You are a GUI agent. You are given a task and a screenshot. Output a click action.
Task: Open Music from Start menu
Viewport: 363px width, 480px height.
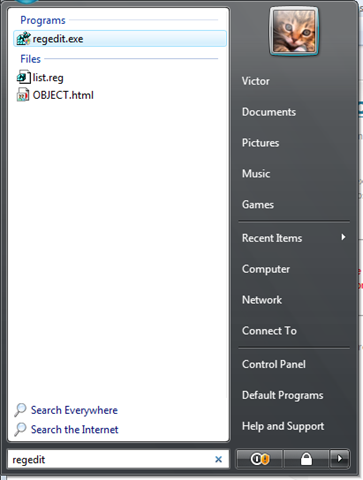[256, 174]
